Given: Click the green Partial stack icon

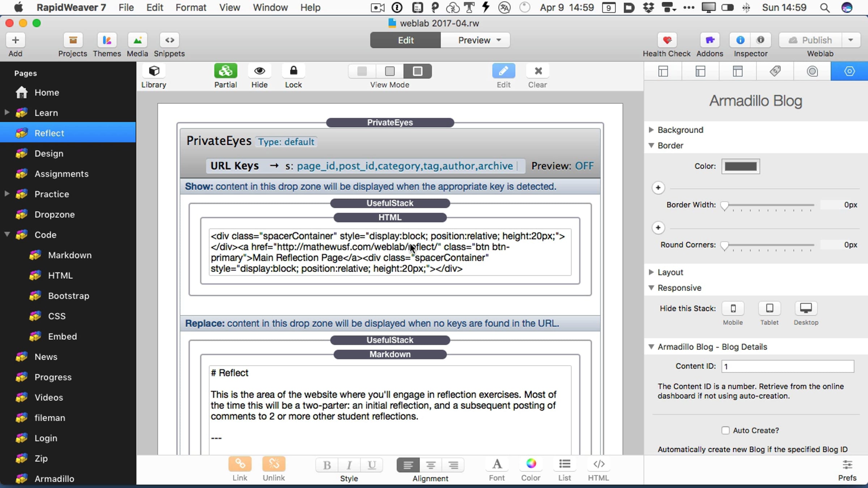Looking at the screenshot, I should point(225,71).
